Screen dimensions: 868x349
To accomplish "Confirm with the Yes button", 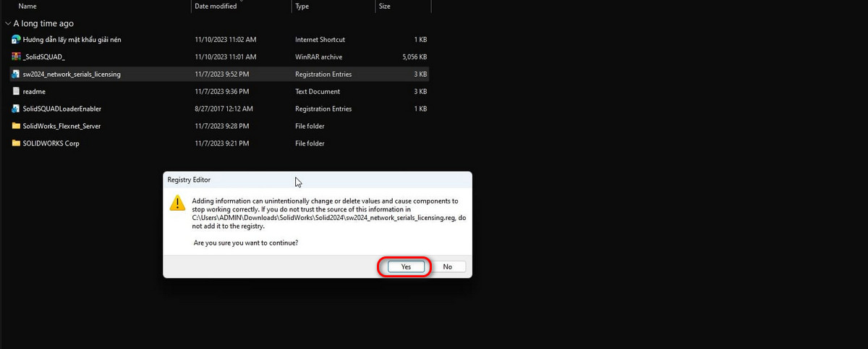I will tap(406, 266).
